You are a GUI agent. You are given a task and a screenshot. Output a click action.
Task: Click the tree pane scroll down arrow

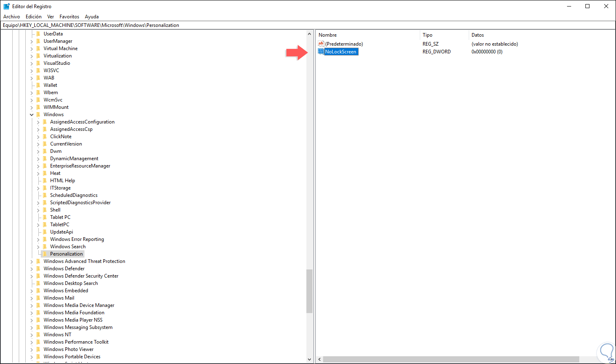(310, 360)
